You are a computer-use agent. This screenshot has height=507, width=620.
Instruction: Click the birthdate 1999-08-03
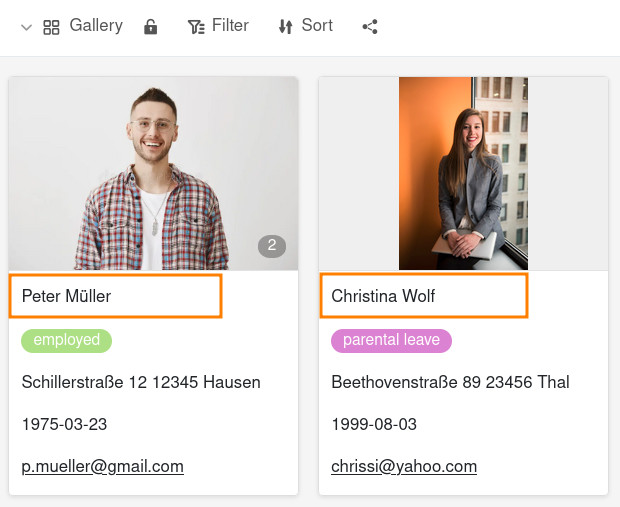point(374,424)
